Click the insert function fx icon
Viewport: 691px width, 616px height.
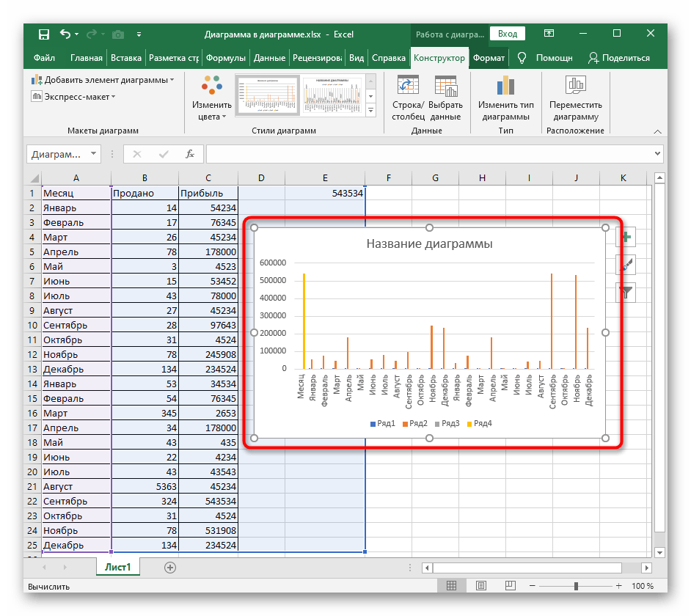point(189,154)
